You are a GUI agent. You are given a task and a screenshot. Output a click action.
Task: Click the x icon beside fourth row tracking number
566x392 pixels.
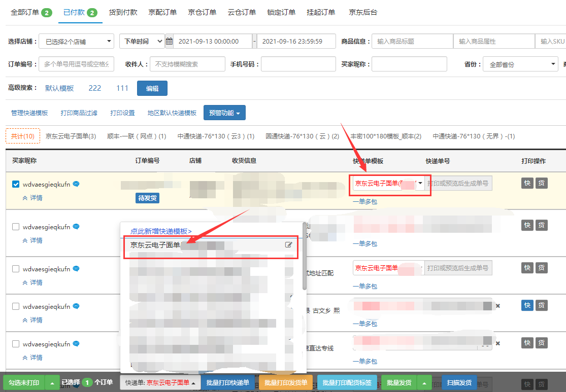(498, 306)
